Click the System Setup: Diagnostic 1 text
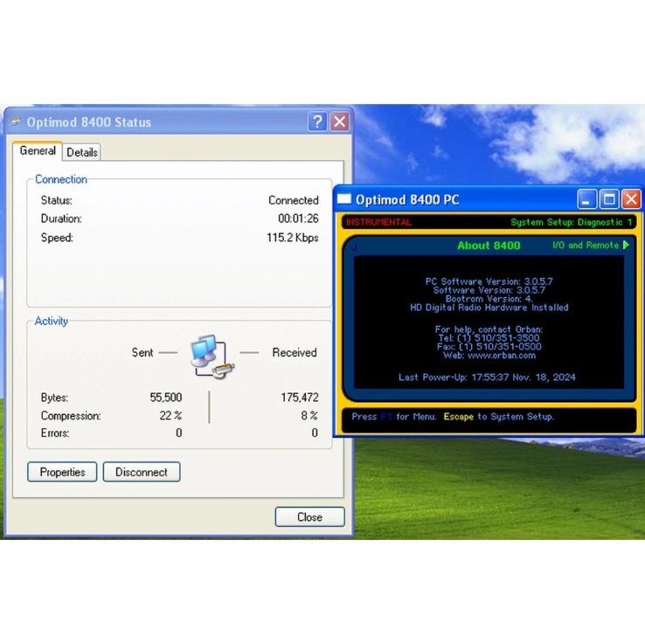 tap(572, 222)
